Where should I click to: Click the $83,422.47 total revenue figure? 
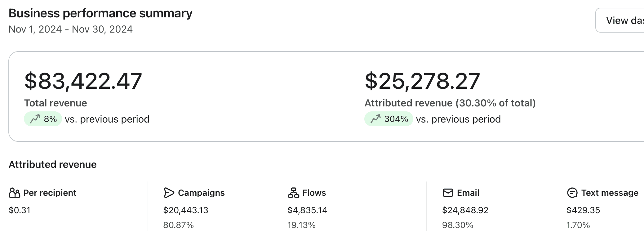pos(83,81)
